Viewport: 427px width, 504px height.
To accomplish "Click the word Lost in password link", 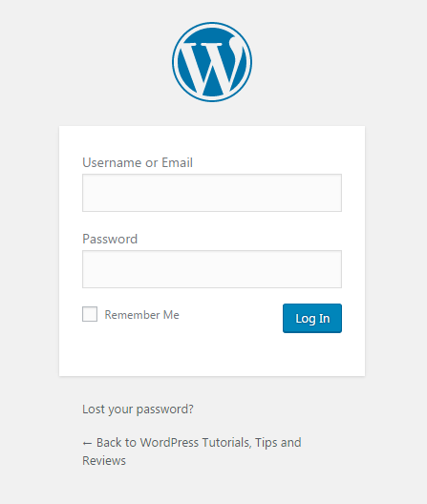I will (94, 409).
